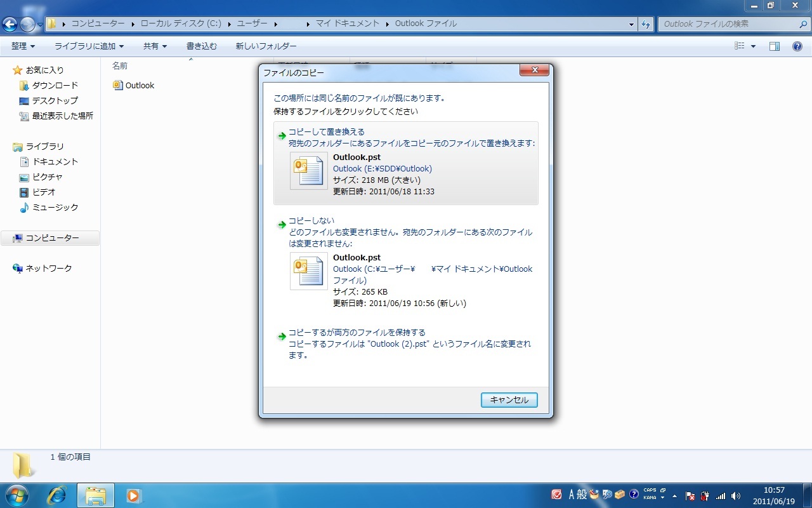Open コンピューター in the address bar breadcrumb
812x508 pixels.
pos(98,24)
